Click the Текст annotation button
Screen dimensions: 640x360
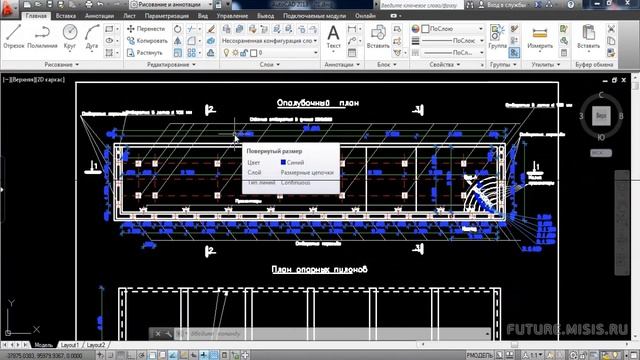pos(333,37)
